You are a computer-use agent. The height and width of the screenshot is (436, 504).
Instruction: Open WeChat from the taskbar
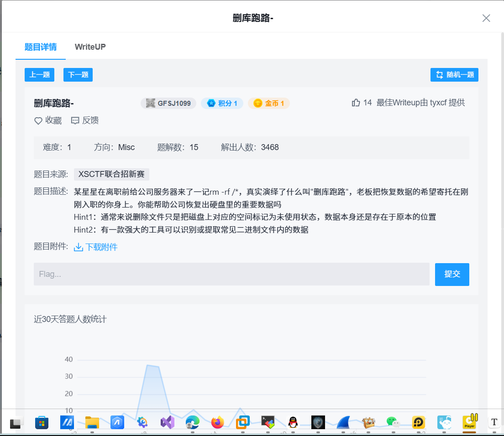point(393,422)
